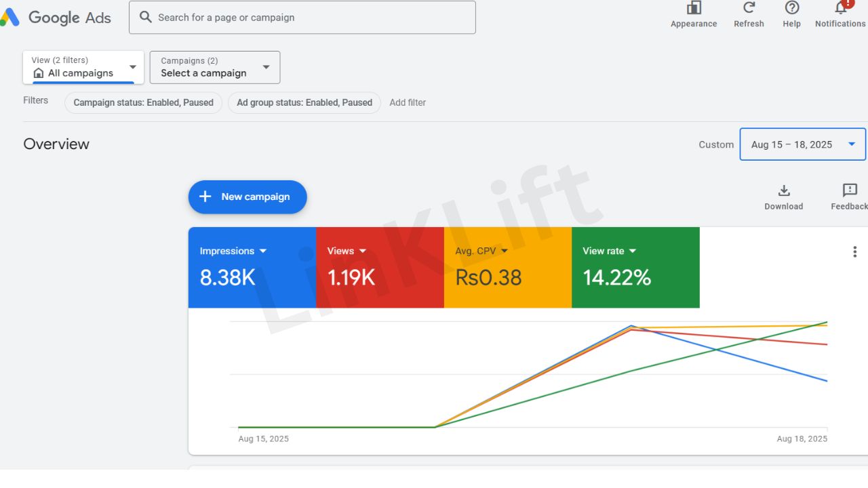Select the red Views metric tile
The height and width of the screenshot is (488, 868).
point(380,268)
